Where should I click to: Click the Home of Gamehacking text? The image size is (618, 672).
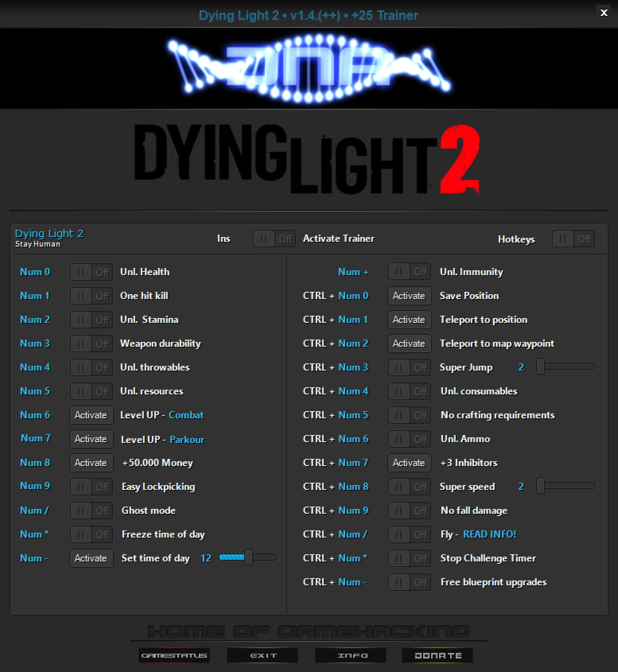(x=309, y=631)
